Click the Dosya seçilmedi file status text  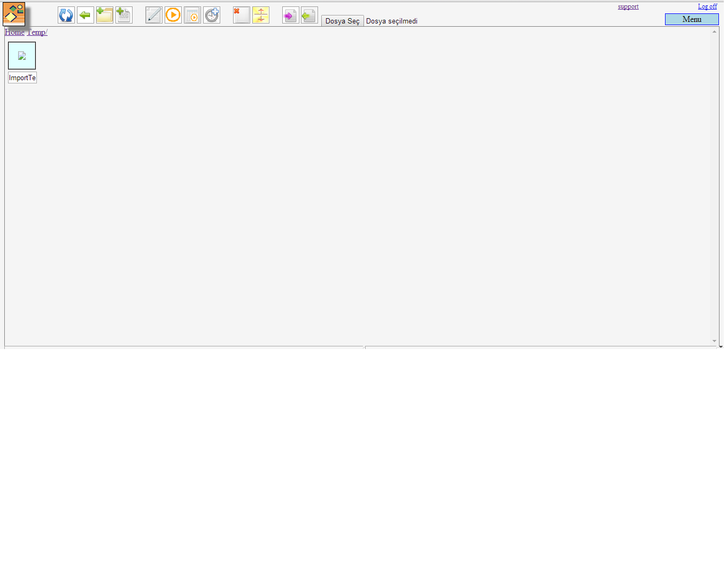[392, 21]
